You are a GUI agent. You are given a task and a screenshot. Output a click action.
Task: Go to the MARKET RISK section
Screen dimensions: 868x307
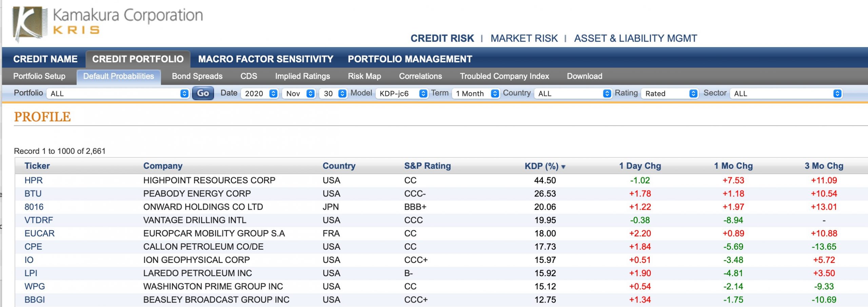(x=524, y=38)
